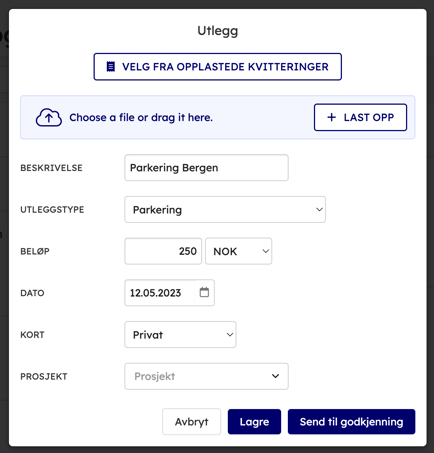The height and width of the screenshot is (453, 434).
Task: Choose from uploaded receipts button
Action: (x=218, y=67)
